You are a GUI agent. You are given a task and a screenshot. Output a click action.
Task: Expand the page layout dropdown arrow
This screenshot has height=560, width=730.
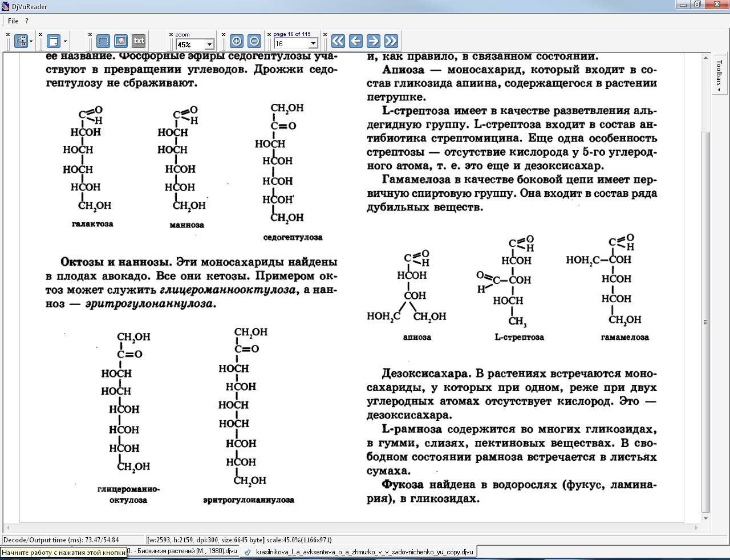65,42
